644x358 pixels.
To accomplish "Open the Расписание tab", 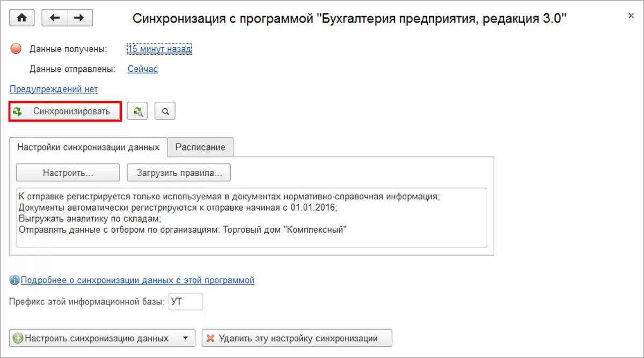I will click(200, 147).
